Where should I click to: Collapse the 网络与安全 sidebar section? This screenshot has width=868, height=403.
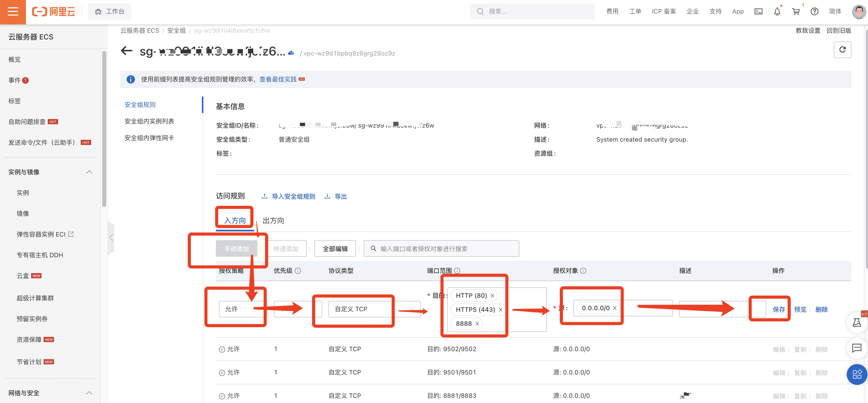[89, 393]
